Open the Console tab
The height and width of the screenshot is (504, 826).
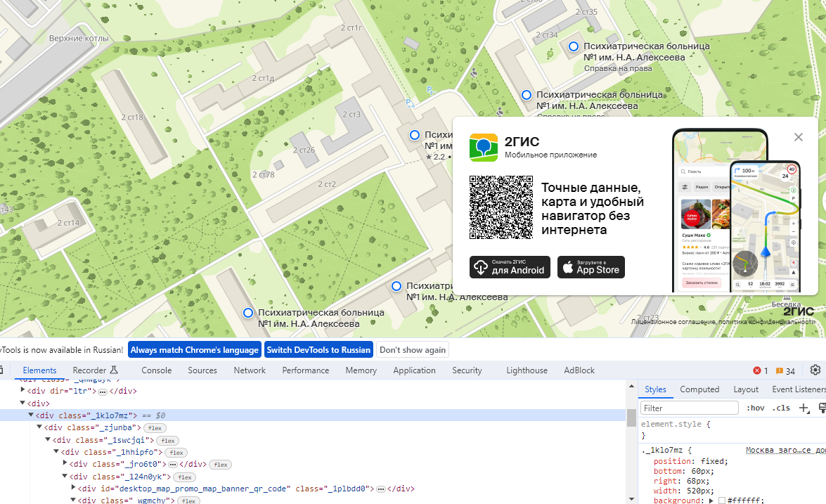coord(157,370)
